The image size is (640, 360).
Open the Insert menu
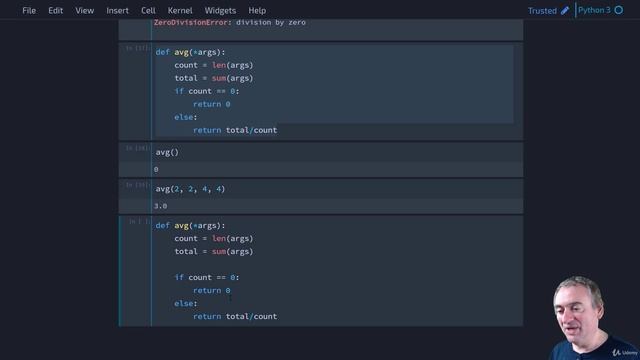click(118, 11)
